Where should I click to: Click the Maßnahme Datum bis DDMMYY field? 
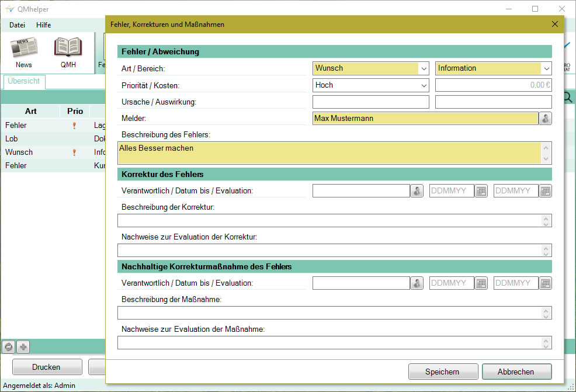pyautogui.click(x=452, y=283)
